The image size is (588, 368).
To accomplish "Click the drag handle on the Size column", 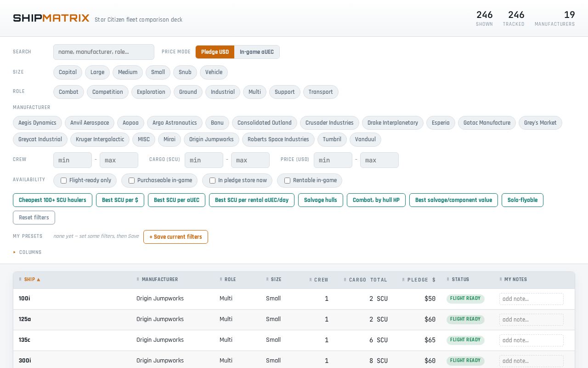I will 267,279.
